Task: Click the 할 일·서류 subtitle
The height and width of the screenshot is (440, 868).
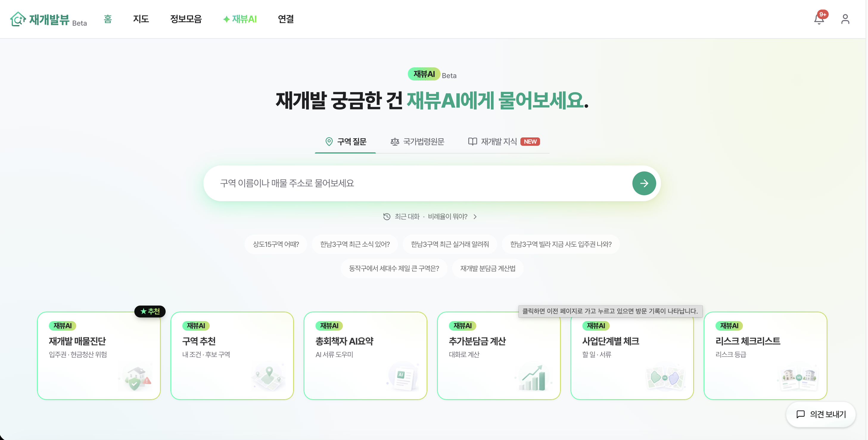Action: click(596, 354)
